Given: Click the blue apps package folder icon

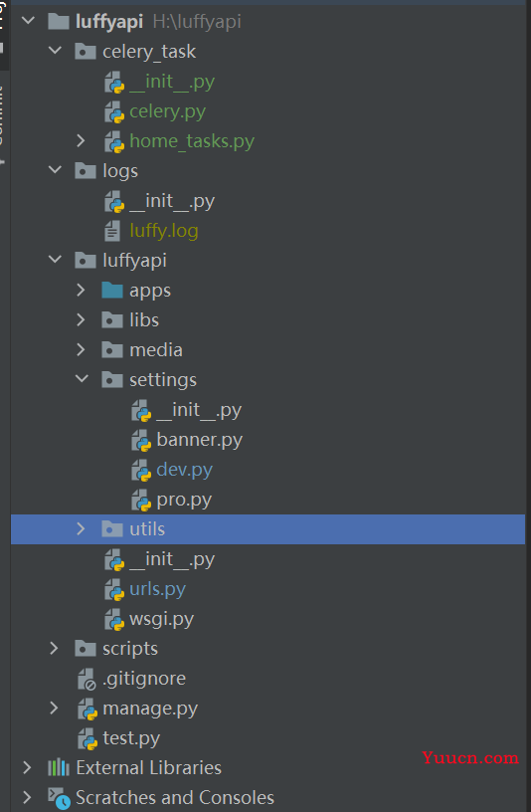Looking at the screenshot, I should click(x=112, y=291).
